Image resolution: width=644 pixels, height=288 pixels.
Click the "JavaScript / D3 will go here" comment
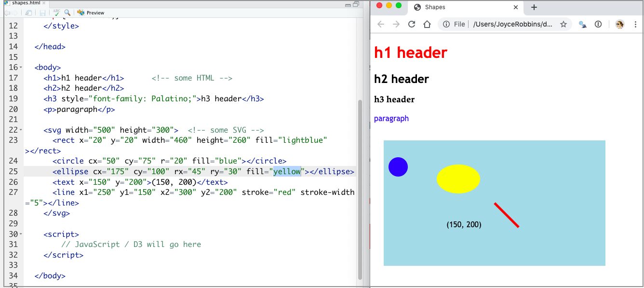131,245
